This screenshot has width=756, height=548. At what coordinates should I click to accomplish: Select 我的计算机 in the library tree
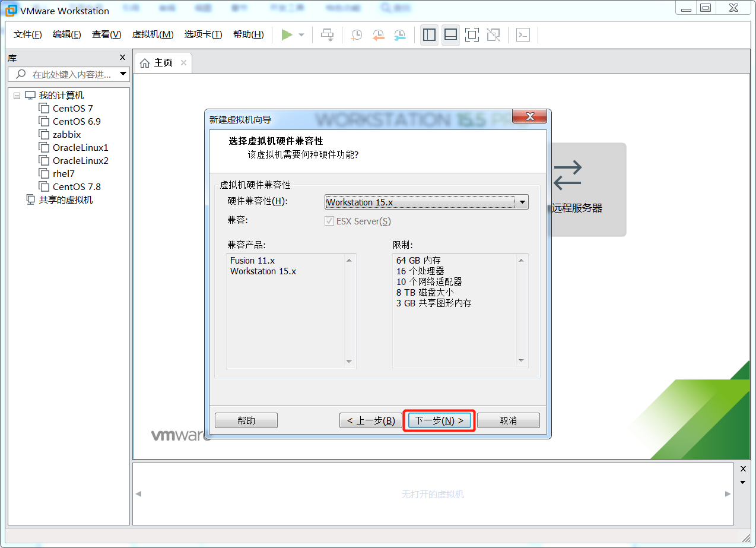[61, 96]
